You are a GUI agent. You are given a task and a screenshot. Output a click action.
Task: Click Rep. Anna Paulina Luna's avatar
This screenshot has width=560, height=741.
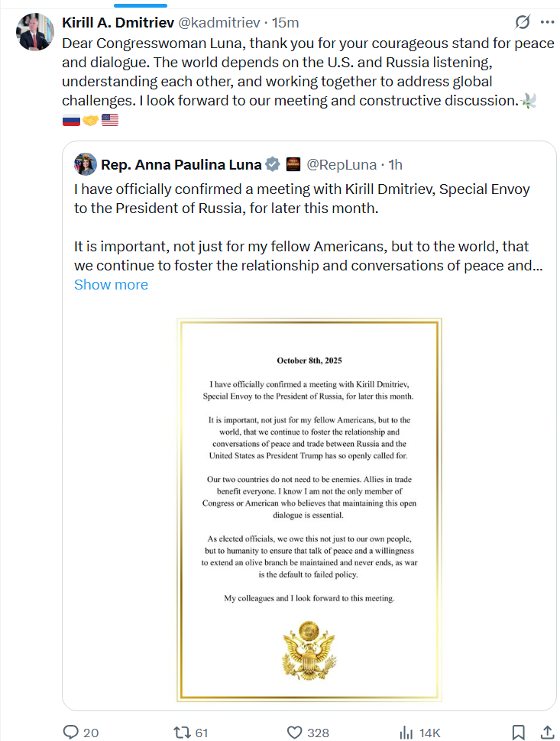pos(85,163)
